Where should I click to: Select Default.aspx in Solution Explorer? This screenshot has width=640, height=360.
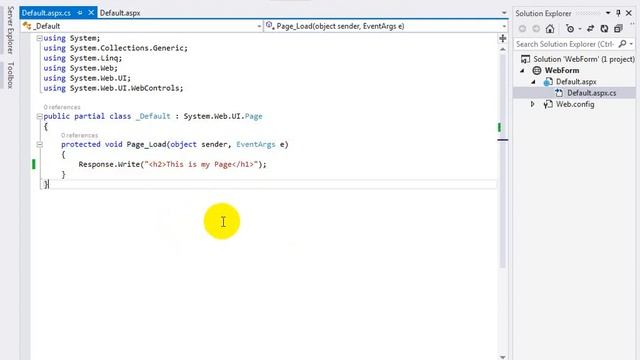click(x=576, y=82)
